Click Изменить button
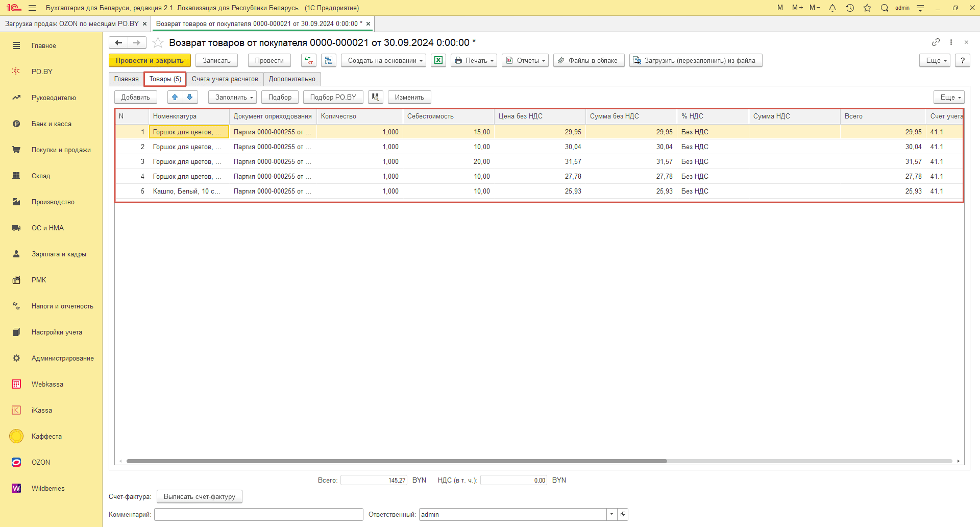The width and height of the screenshot is (980, 527). click(x=409, y=97)
